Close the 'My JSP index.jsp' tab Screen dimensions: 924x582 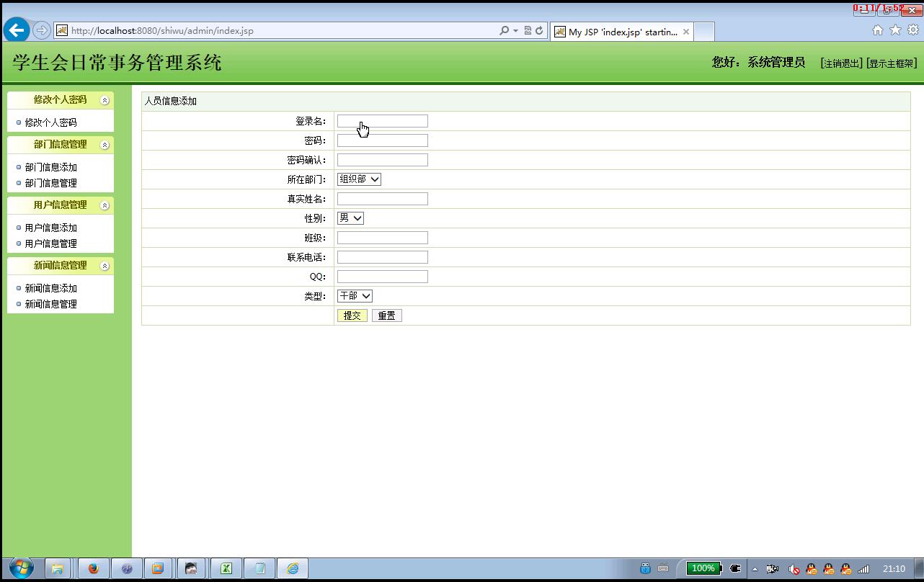coord(686,32)
